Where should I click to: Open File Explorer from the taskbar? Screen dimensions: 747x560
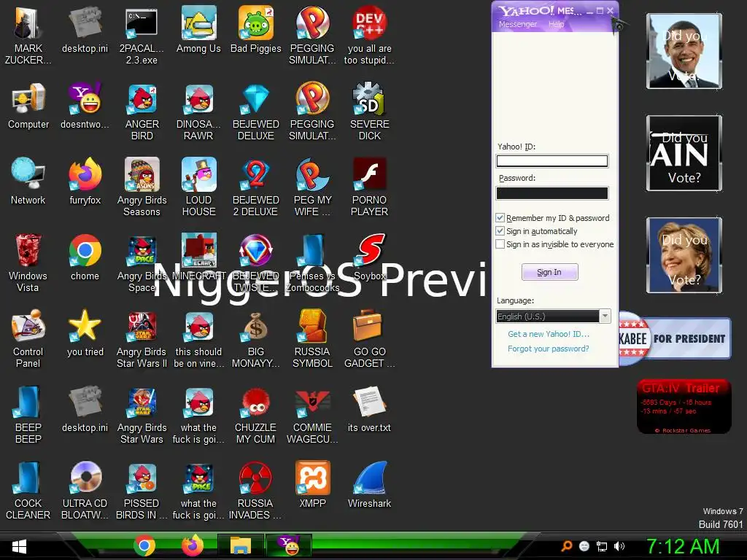241,545
